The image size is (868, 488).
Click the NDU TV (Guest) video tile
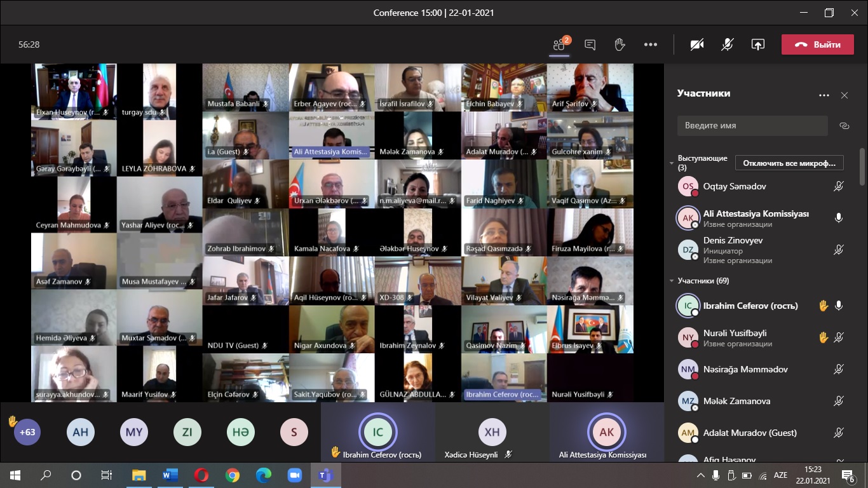pos(246,329)
